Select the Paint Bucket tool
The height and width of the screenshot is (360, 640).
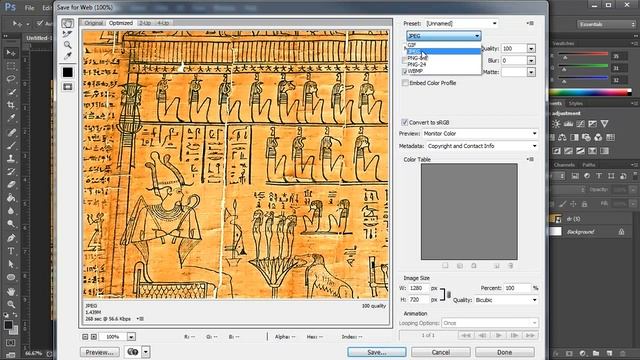pyautogui.click(x=11, y=198)
